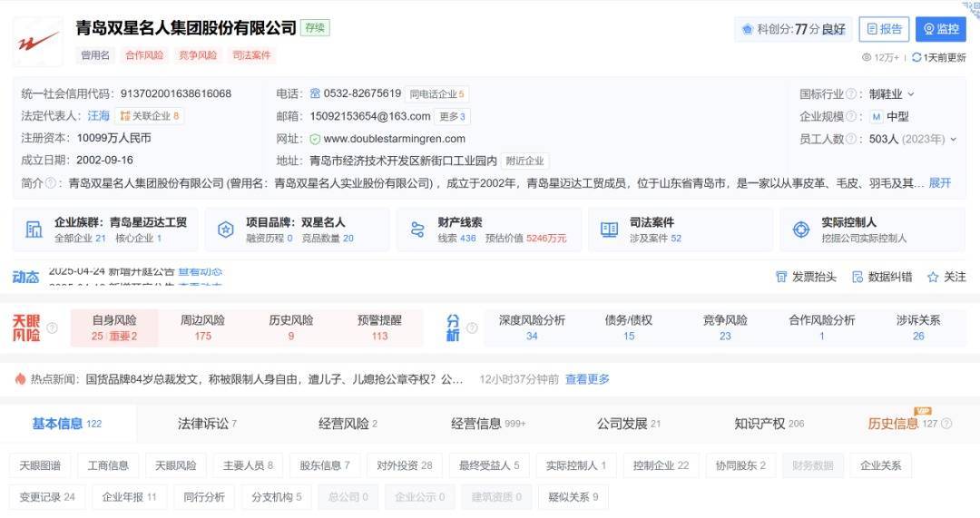980x518 pixels.
Task: Click the flame icon before 热点新闻
Action: click(x=20, y=378)
